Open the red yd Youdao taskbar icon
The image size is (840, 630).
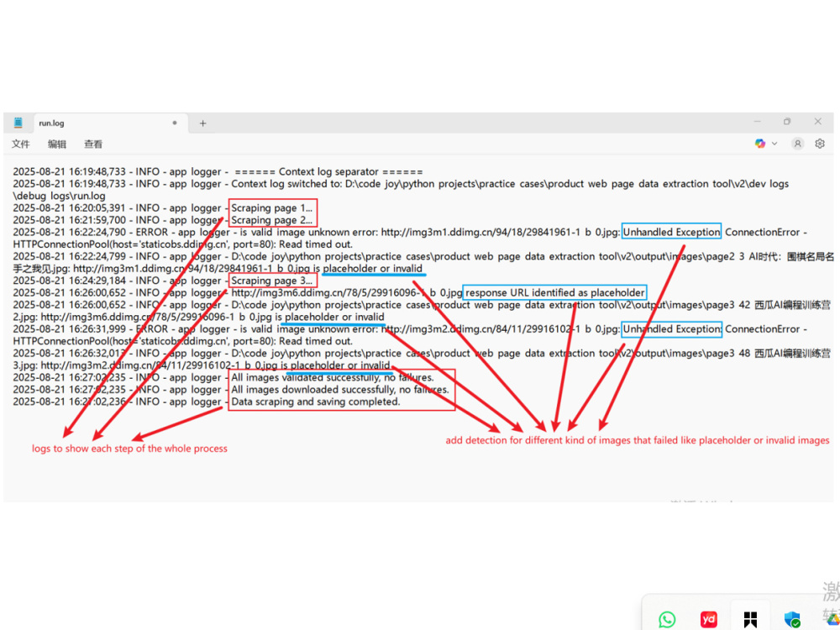coord(709,620)
